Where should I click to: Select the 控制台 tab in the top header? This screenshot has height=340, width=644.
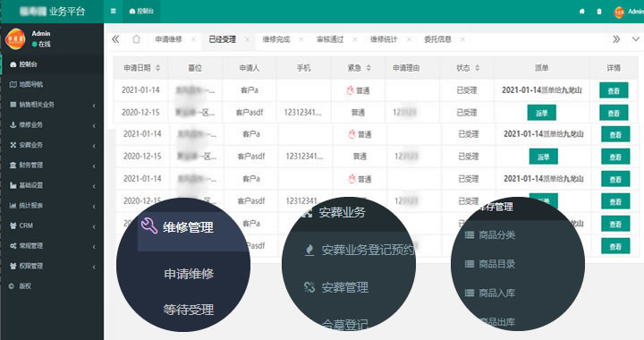[x=141, y=11]
